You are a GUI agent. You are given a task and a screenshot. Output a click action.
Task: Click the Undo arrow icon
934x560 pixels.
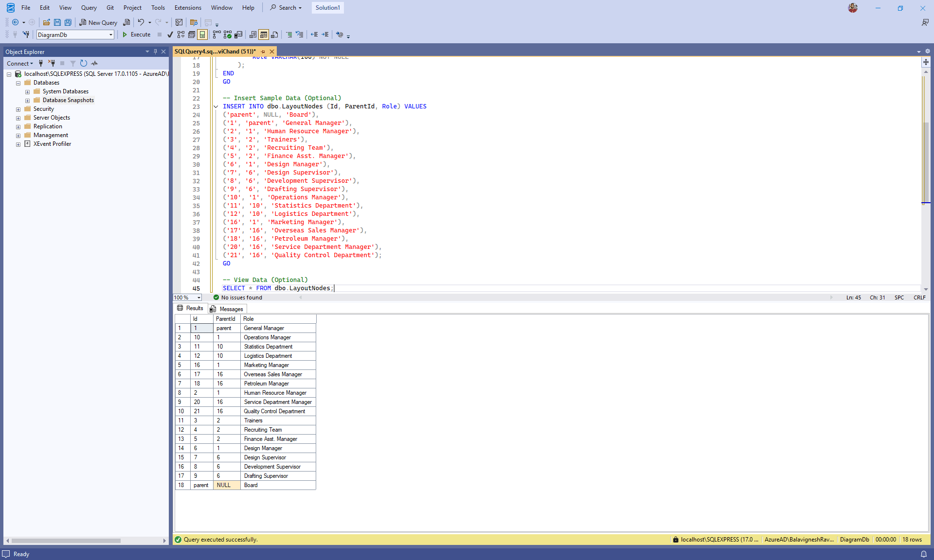[x=141, y=22]
